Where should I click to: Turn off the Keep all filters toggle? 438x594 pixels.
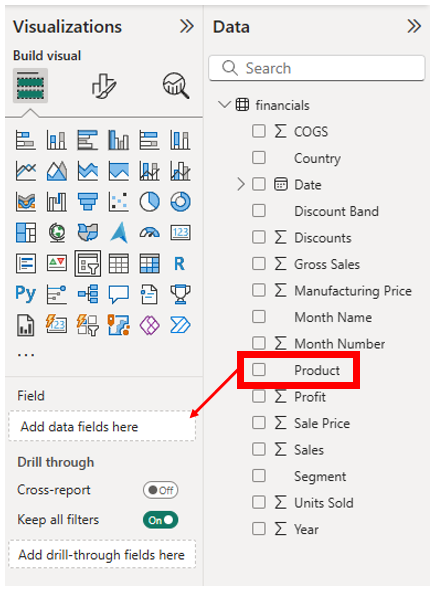[160, 520]
